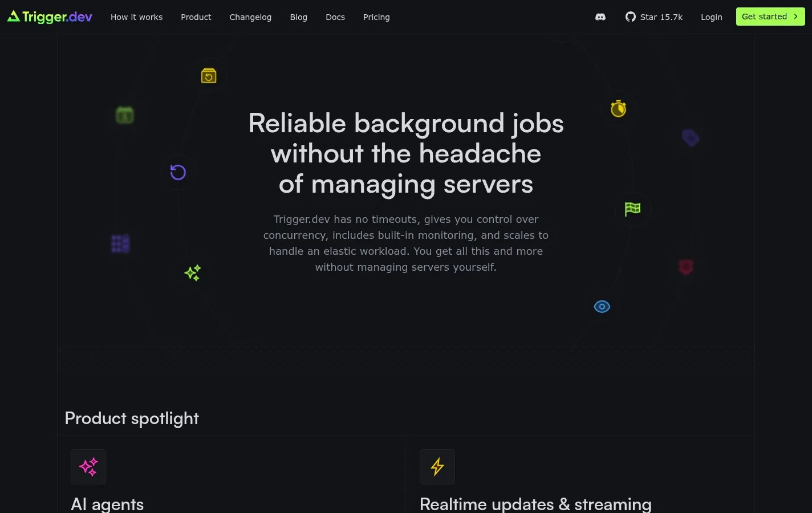Screen dimensions: 812x513
Task: Open Realtime updates & streaming heading
Action: click(535, 504)
